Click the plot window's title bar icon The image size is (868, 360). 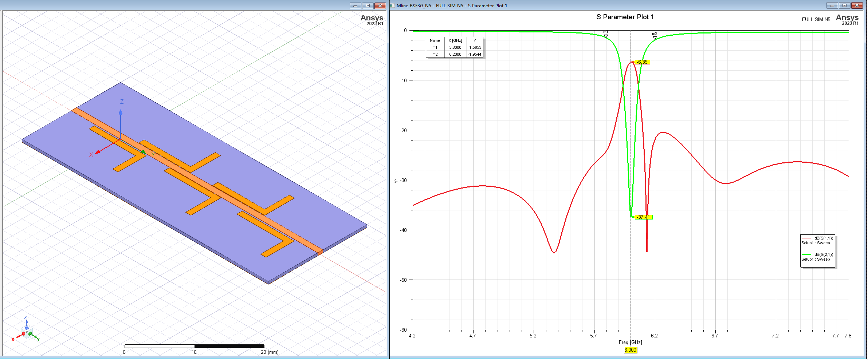pyautogui.click(x=393, y=5)
